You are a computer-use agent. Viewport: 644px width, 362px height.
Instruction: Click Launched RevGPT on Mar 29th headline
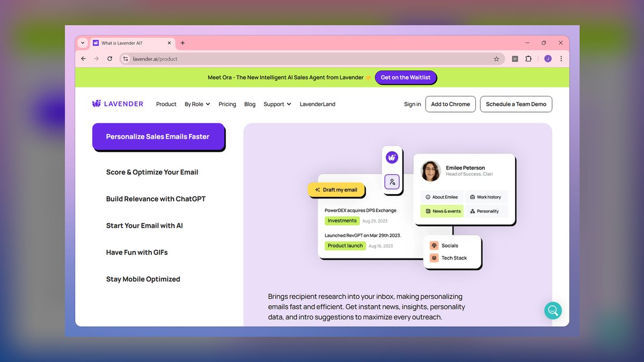click(x=363, y=235)
